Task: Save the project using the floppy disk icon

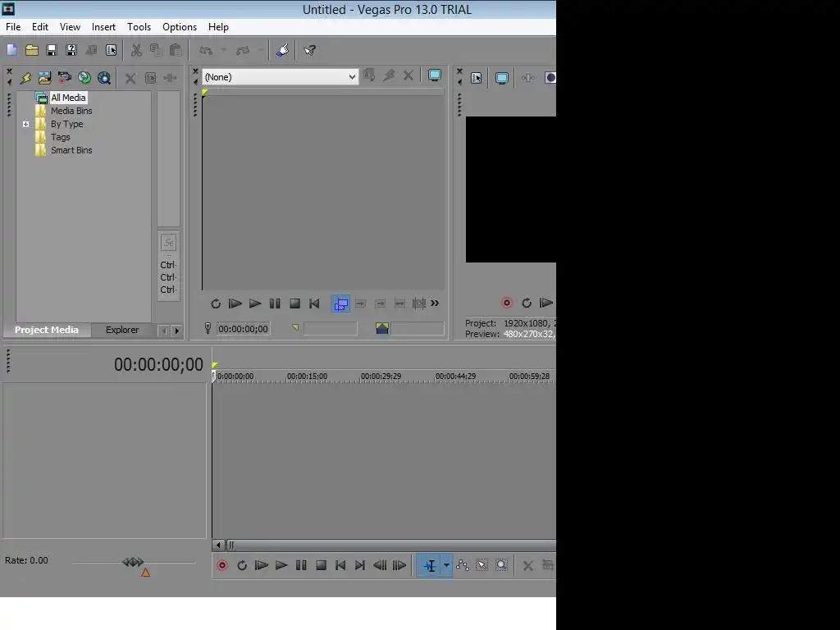Action: pos(52,50)
